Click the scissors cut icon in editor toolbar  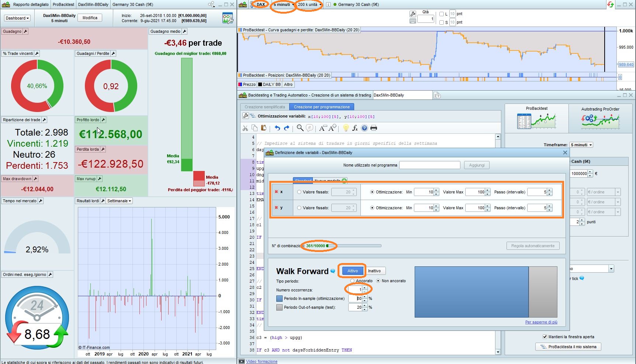coord(245,128)
